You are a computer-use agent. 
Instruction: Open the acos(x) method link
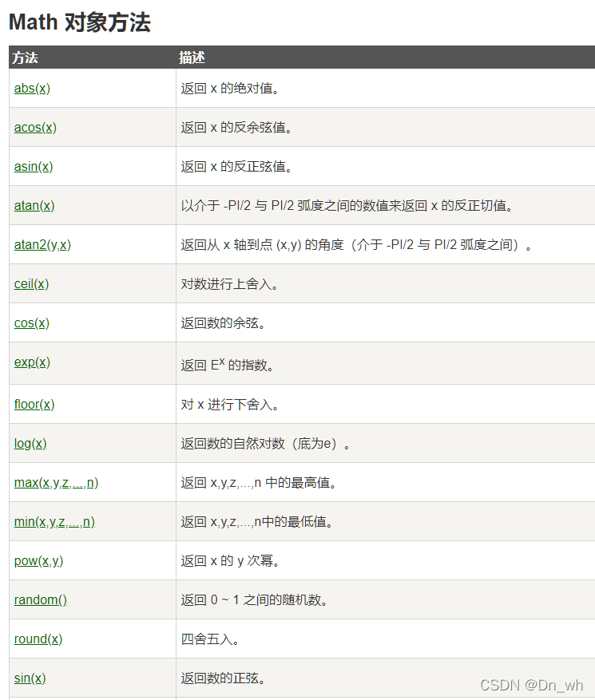[35, 128]
